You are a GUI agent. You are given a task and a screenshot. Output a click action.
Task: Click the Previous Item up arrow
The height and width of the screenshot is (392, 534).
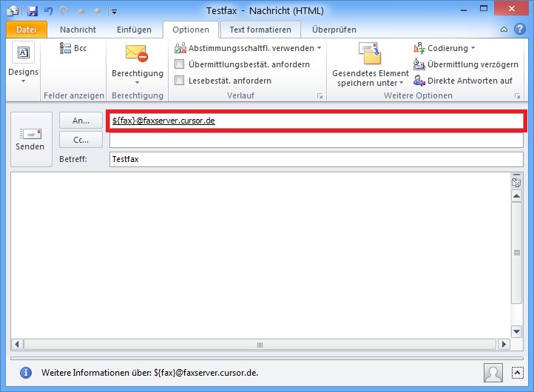[81, 11]
